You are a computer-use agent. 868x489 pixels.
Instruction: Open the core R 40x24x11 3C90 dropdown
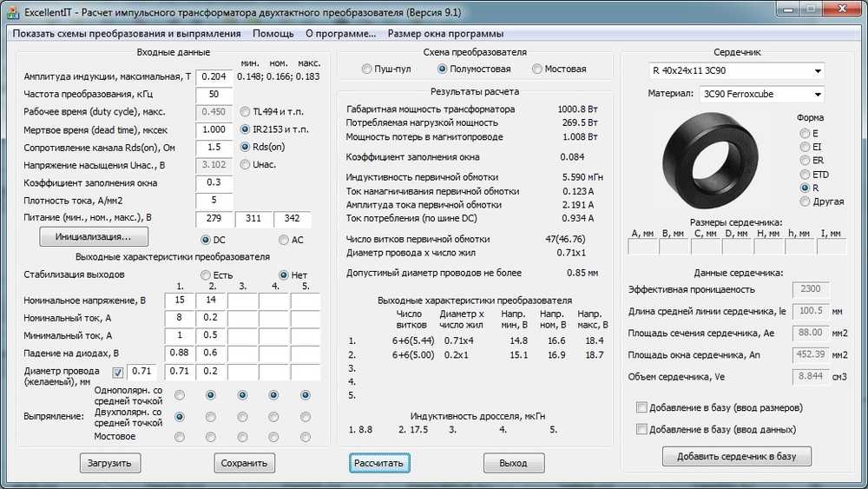click(736, 71)
